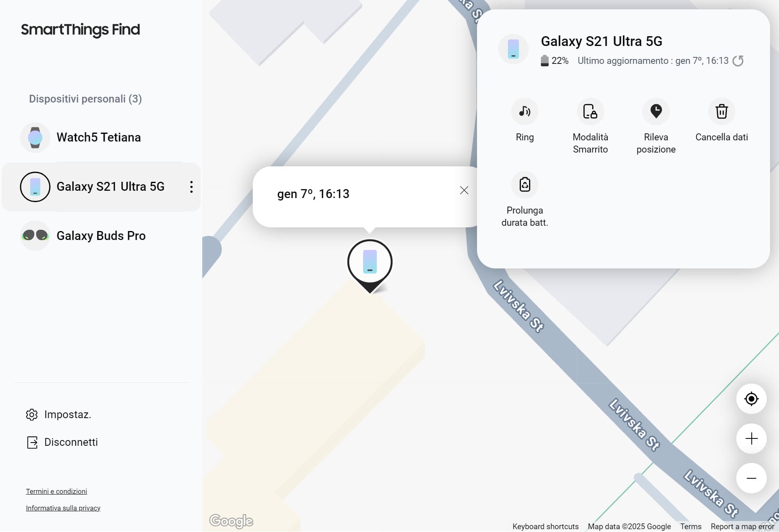Viewport: 779px width, 532px height.
Task: Tap Prolunga durata batt. battery icon
Action: click(x=525, y=185)
